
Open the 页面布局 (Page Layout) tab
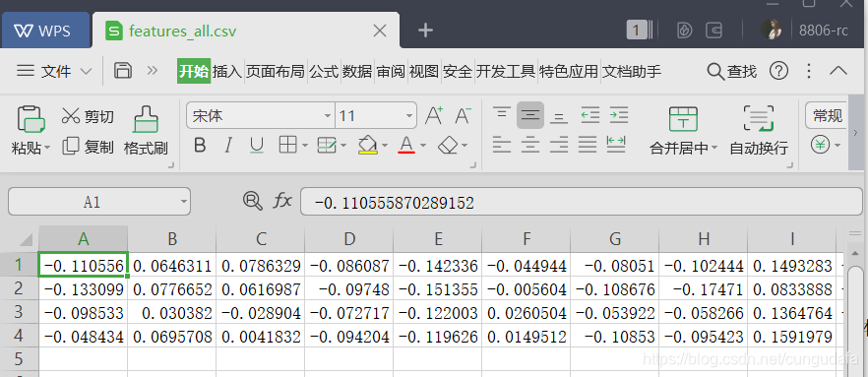pyautogui.click(x=276, y=72)
